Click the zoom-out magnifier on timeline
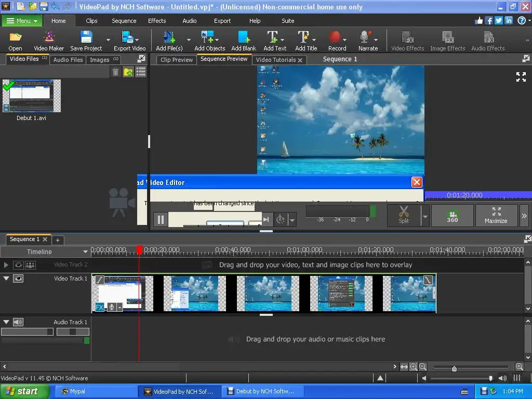 click(x=423, y=367)
